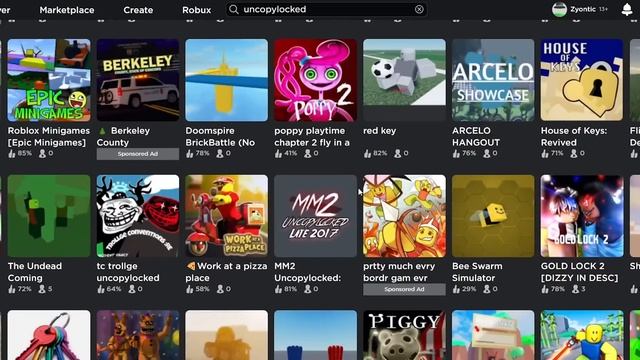Click prtty much evry bordr gam evr title
The height and width of the screenshot is (360, 640).
[399, 272]
